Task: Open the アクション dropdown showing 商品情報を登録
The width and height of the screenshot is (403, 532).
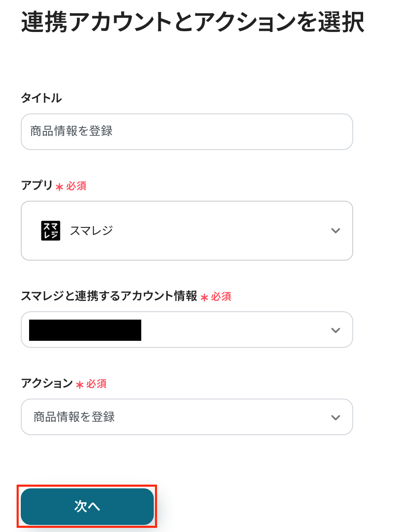Action: pos(187,417)
